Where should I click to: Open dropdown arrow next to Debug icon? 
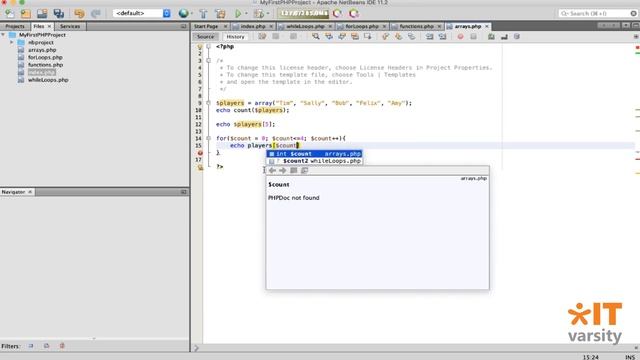pos(268,14)
